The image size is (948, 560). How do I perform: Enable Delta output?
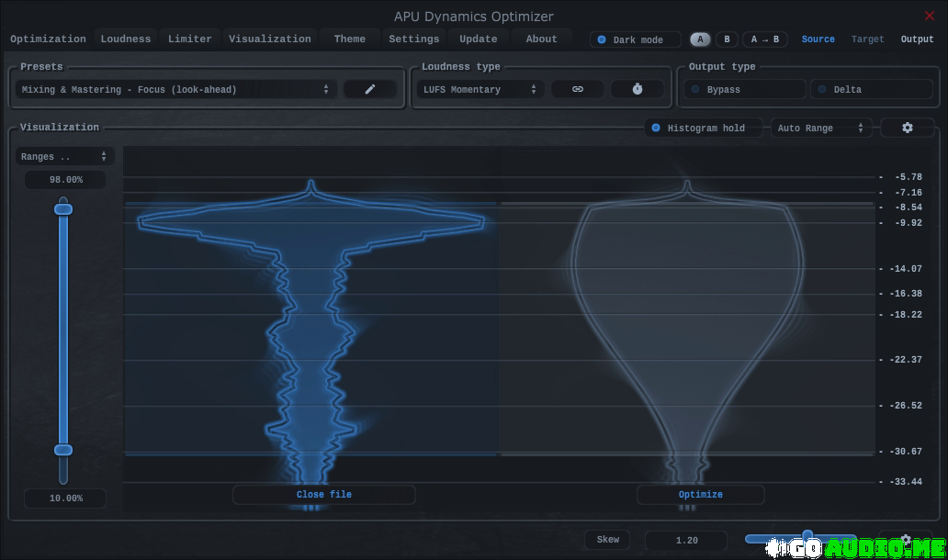pyautogui.click(x=871, y=89)
